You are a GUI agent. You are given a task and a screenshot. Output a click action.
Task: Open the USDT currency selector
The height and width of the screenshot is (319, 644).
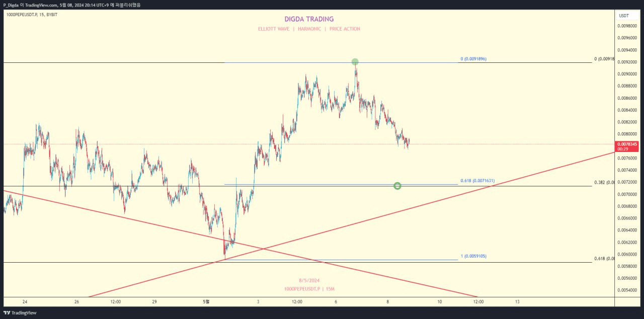[x=624, y=16]
